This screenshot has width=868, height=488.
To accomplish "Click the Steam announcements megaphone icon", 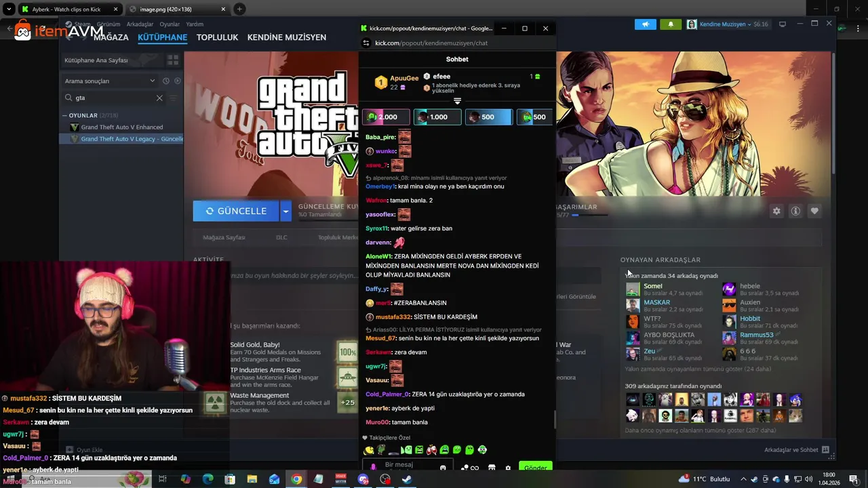I will tap(645, 24).
